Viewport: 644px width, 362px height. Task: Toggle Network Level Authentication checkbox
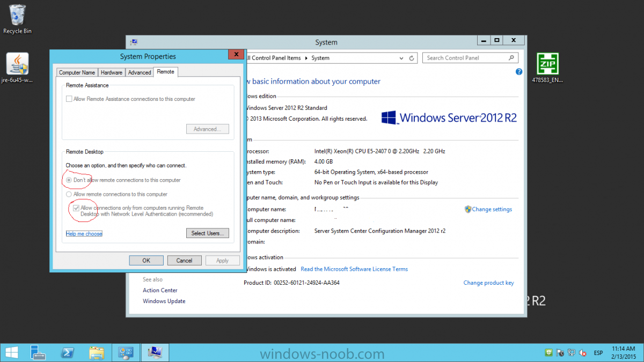click(76, 208)
